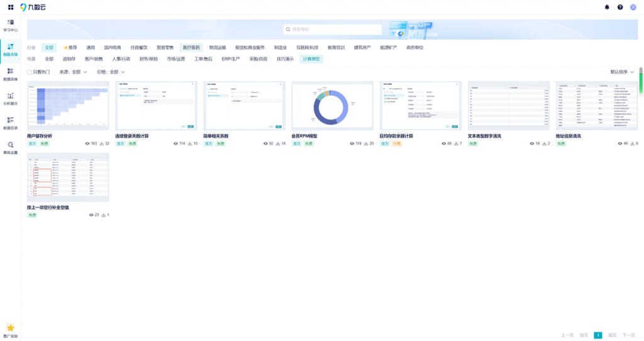Open the 默认排序 sort dropdown
This screenshot has width=644, height=341.
[622, 72]
